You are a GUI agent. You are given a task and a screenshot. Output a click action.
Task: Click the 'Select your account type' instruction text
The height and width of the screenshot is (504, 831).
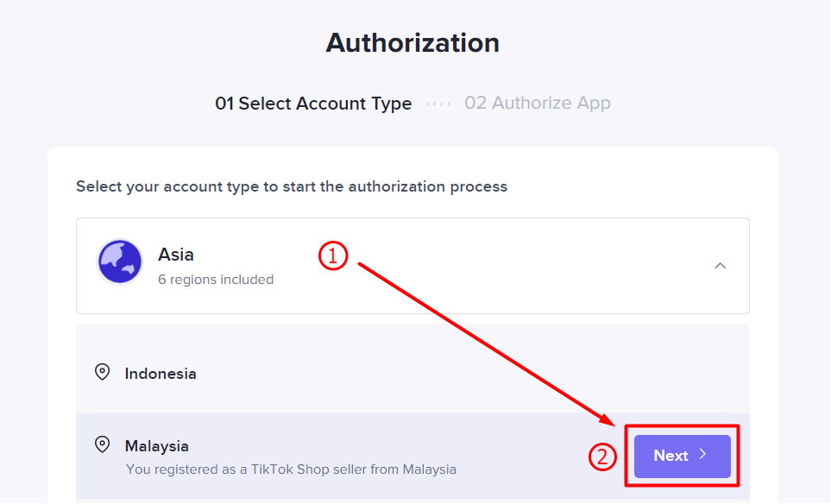292,186
